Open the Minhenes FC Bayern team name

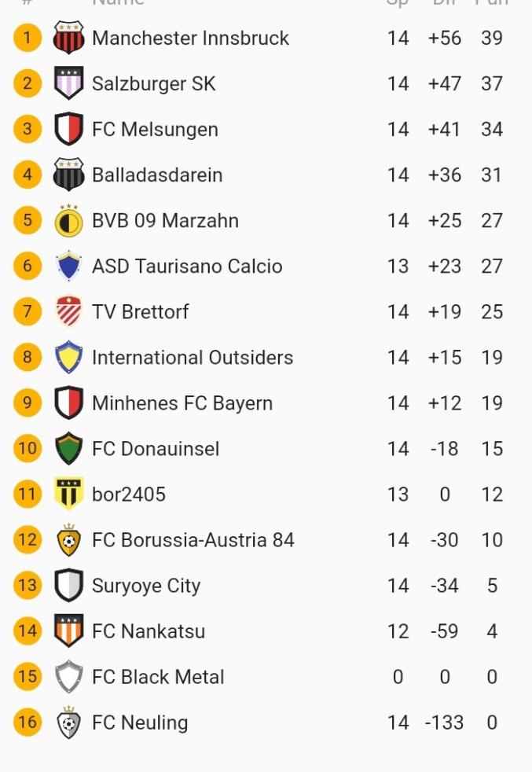click(182, 403)
